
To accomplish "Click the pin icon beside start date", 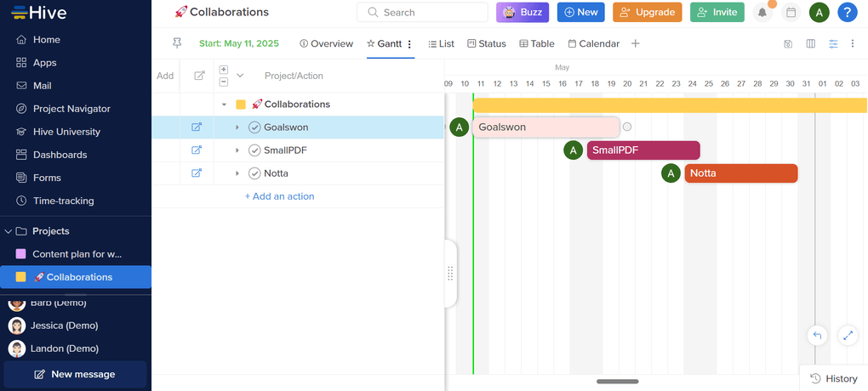I will (x=177, y=43).
